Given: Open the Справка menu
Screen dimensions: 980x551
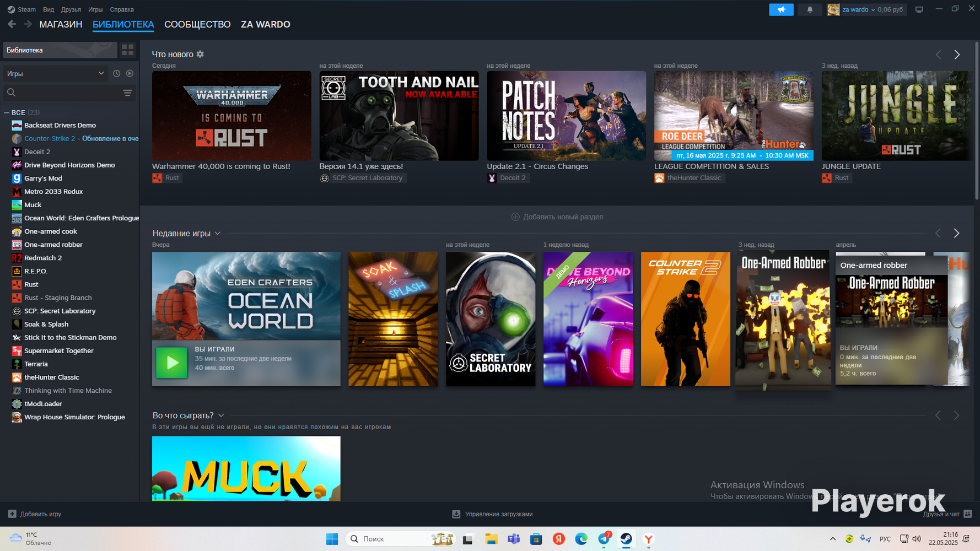Looking at the screenshot, I should (122, 9).
